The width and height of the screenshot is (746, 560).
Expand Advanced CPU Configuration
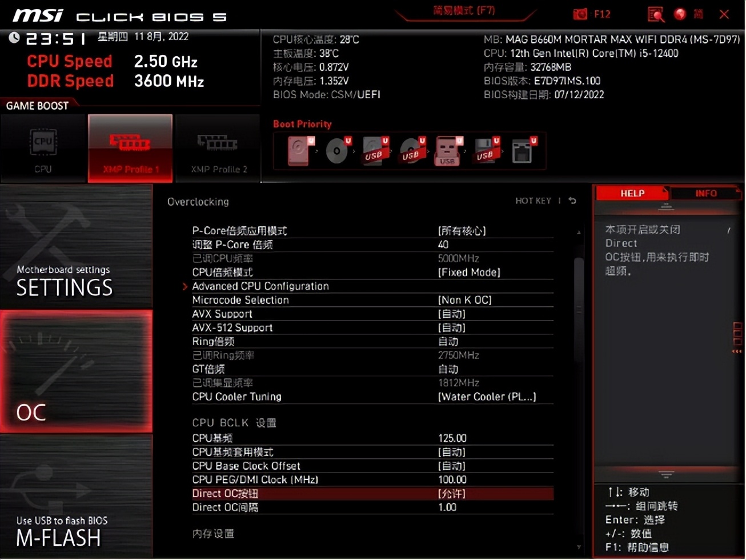click(260, 286)
